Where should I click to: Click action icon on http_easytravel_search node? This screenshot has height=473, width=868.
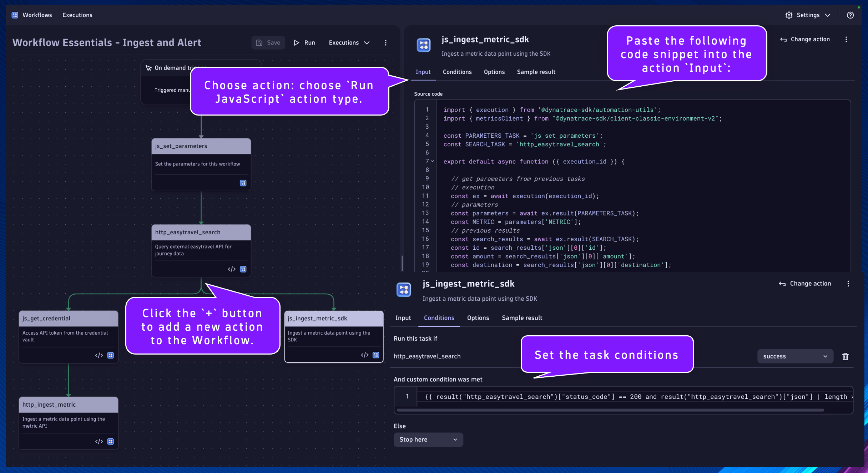243,269
